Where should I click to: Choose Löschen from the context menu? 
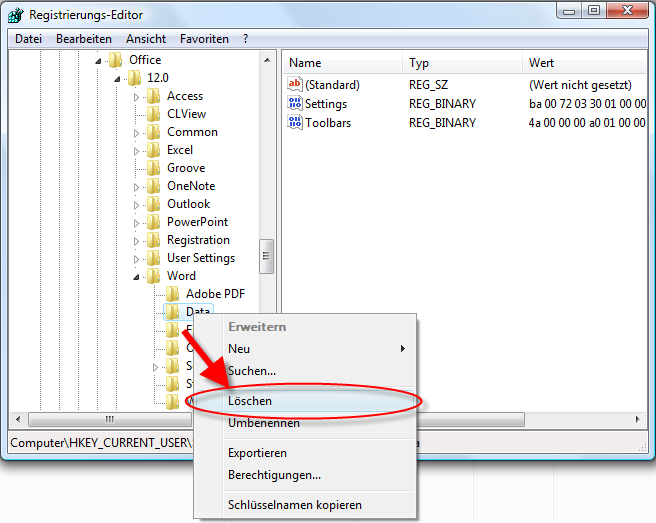click(x=250, y=401)
